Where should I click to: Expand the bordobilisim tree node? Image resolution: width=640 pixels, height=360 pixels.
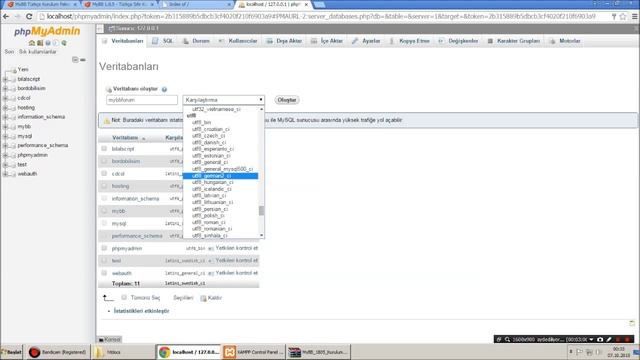[5, 89]
